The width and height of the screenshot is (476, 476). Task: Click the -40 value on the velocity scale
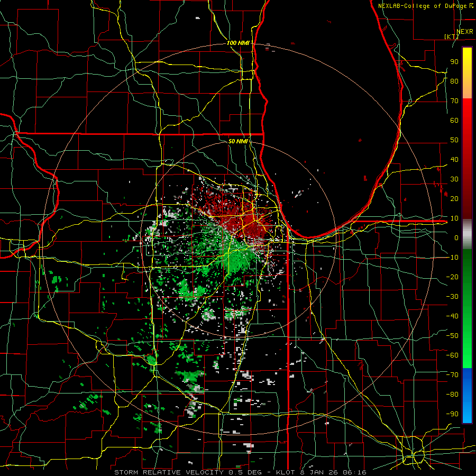point(452,316)
